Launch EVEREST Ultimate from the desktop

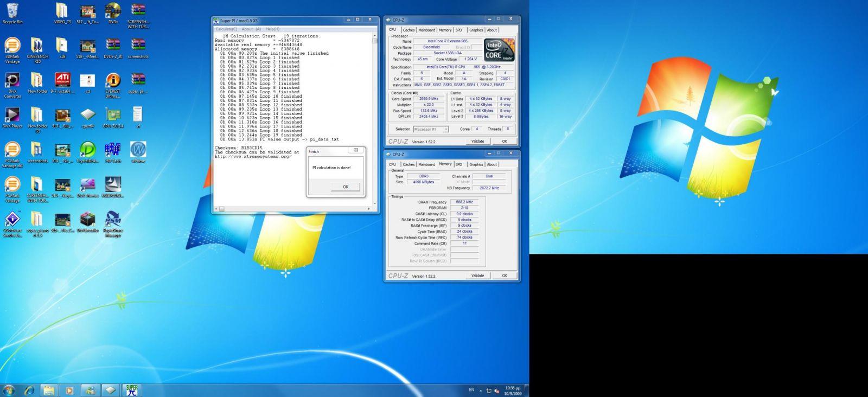[113, 81]
